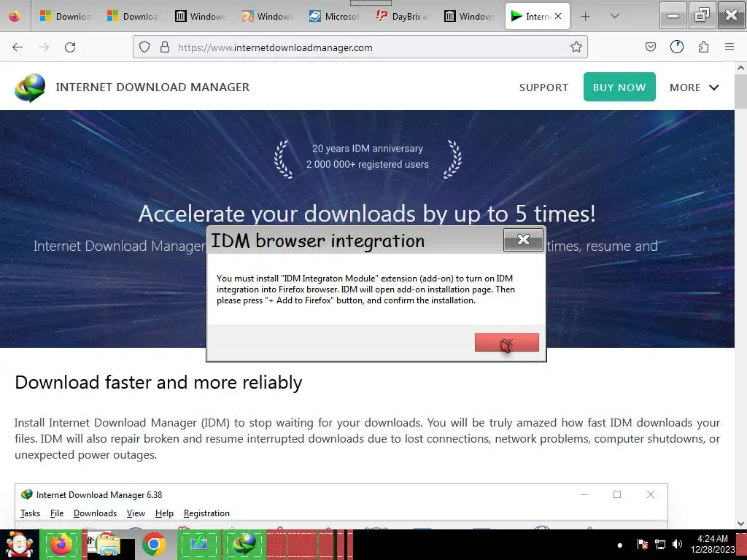Open Help menu in IDM screenshot
The image size is (747, 560).
pyautogui.click(x=164, y=513)
